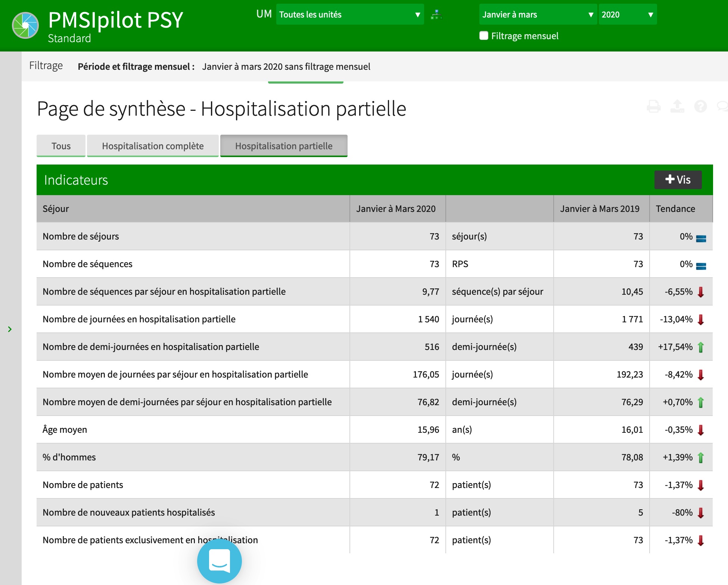
Task: Switch to Hospitalisation complète tab
Action: [153, 146]
